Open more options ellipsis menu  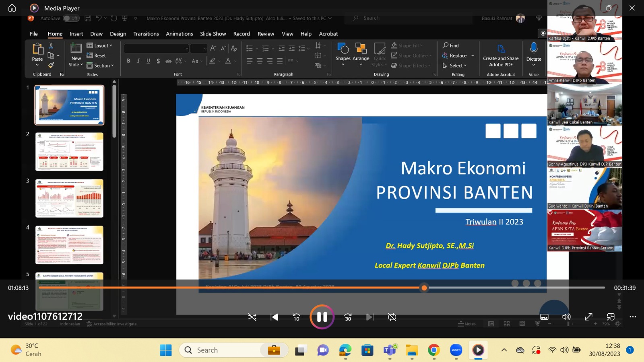pos(633,317)
